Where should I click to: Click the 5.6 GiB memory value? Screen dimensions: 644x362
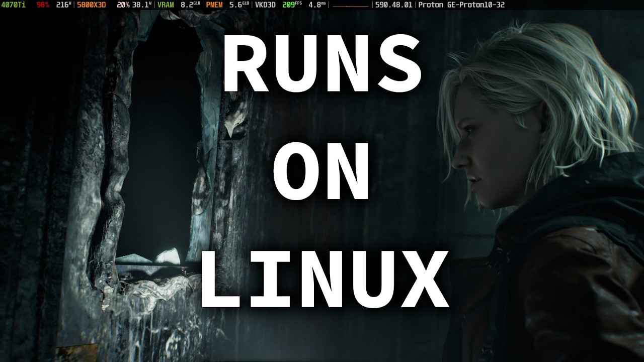point(239,5)
